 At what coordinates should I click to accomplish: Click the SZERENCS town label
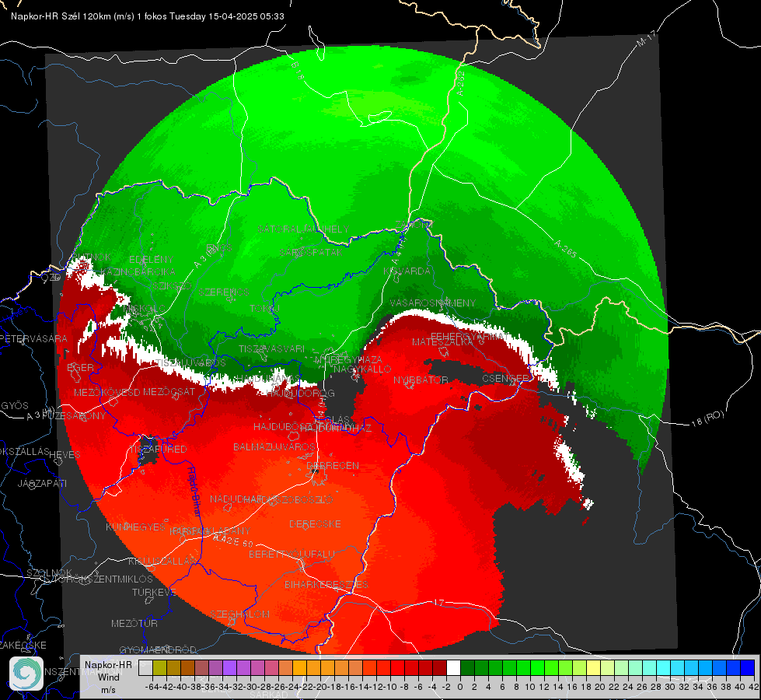pyautogui.click(x=224, y=292)
